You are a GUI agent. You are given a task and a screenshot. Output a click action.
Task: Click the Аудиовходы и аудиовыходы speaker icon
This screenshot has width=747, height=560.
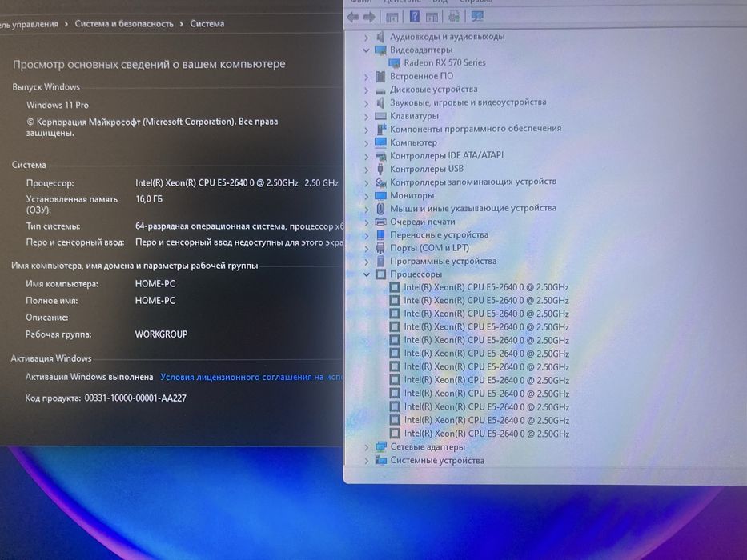tap(380, 37)
